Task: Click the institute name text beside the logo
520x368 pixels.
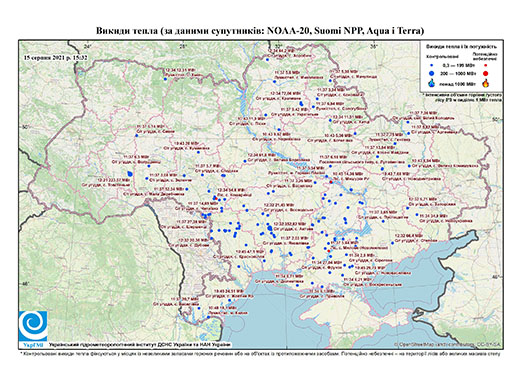Action: click(x=140, y=344)
